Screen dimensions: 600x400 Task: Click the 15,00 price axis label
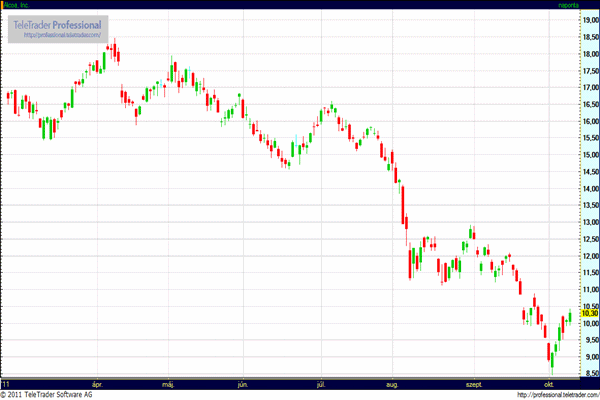(589, 155)
